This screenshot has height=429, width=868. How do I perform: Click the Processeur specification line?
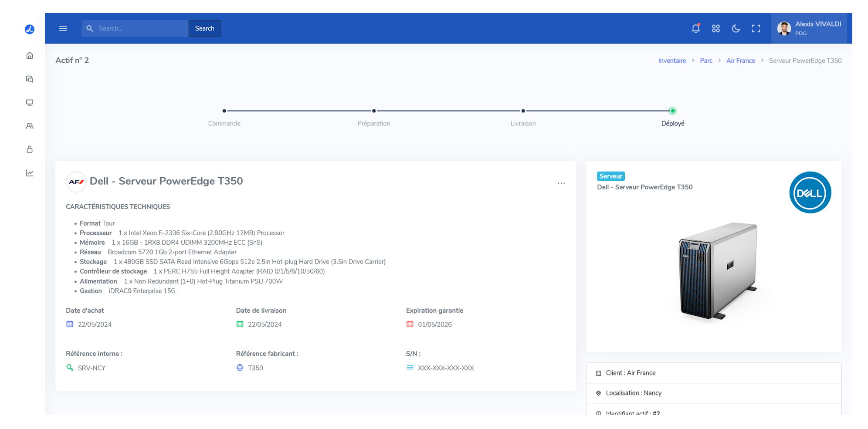(x=182, y=233)
